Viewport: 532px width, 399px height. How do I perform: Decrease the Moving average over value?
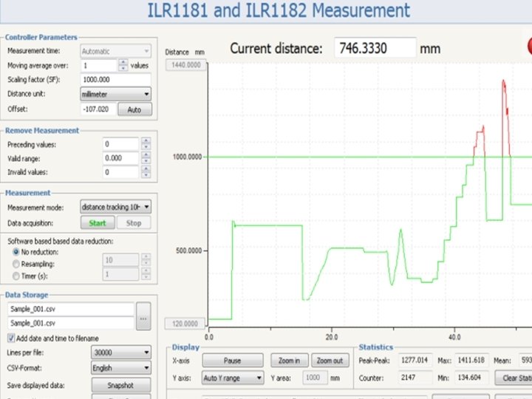click(x=123, y=68)
